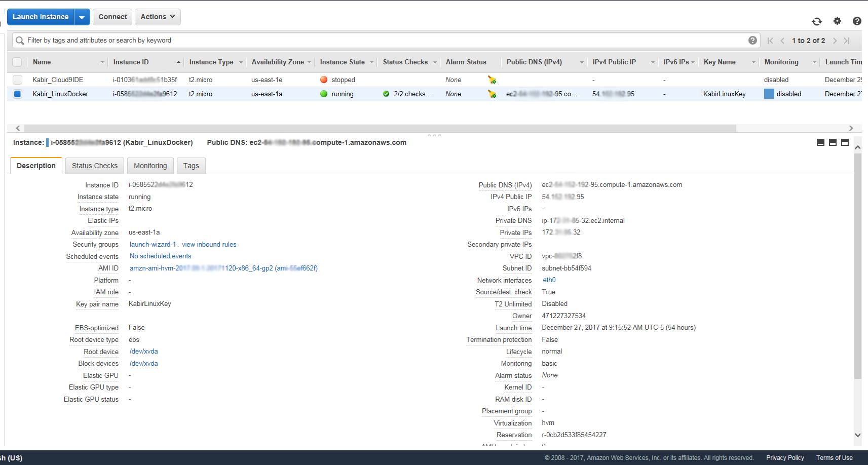The image size is (868, 465).
Task: Click the instance table horizontal scrollbar
Action: click(380, 128)
